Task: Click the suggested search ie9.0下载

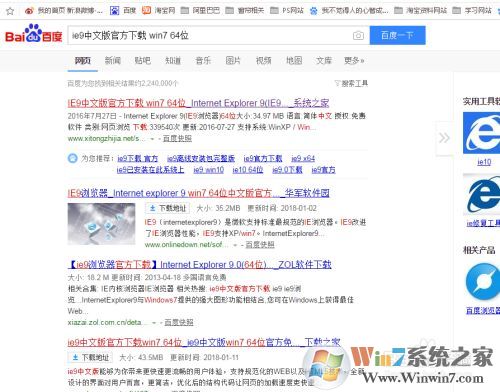Action: click(x=287, y=170)
